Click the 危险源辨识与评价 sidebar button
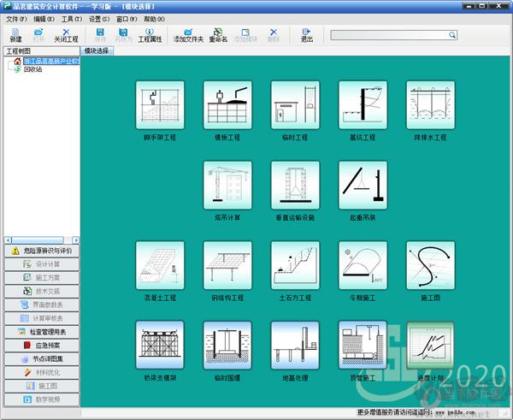Screen dimensions: 513x420 tap(42, 251)
